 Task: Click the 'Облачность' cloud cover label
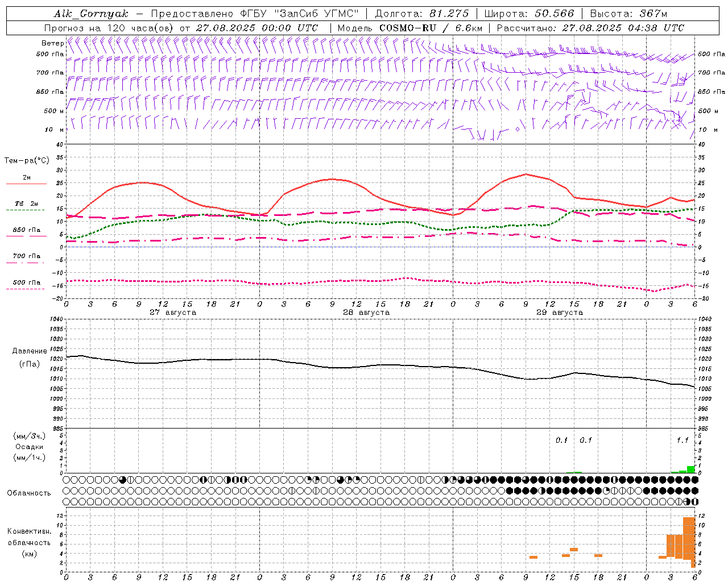(x=29, y=493)
